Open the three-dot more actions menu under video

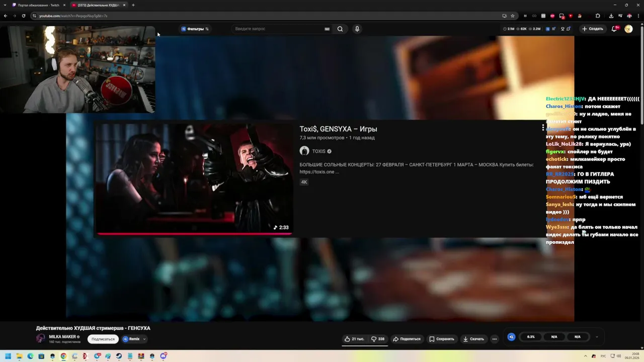pyautogui.click(x=495, y=339)
